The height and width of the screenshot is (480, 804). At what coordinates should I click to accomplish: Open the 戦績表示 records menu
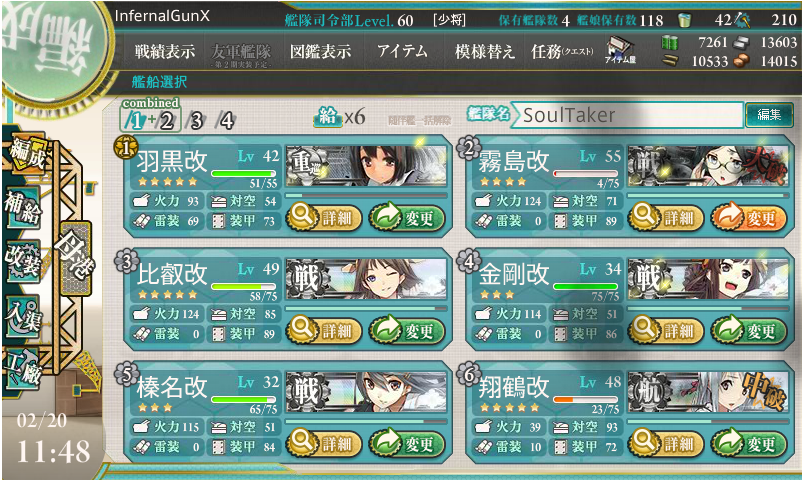click(164, 51)
